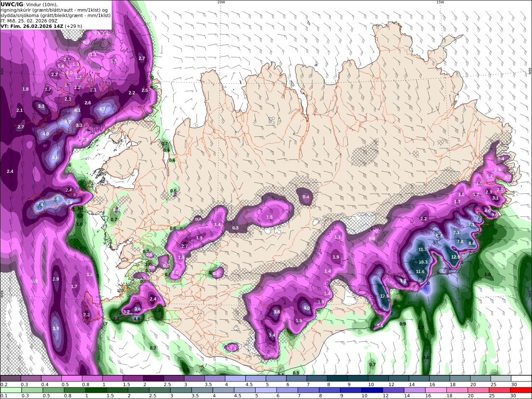This screenshot has width=532, height=399.
Task: Click the 3.4 value on the south coast
Action: (272, 335)
